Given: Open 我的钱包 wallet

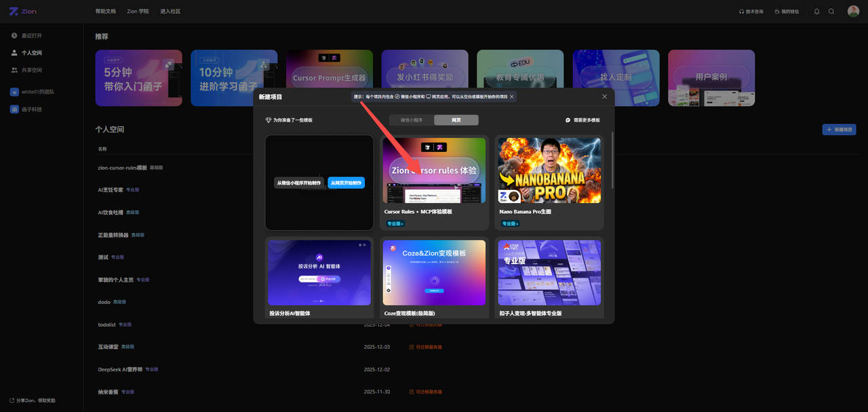Looking at the screenshot, I should pyautogui.click(x=786, y=12).
